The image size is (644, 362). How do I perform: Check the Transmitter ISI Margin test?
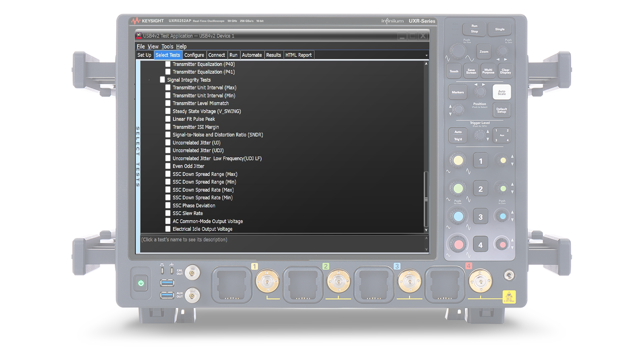coord(168,127)
